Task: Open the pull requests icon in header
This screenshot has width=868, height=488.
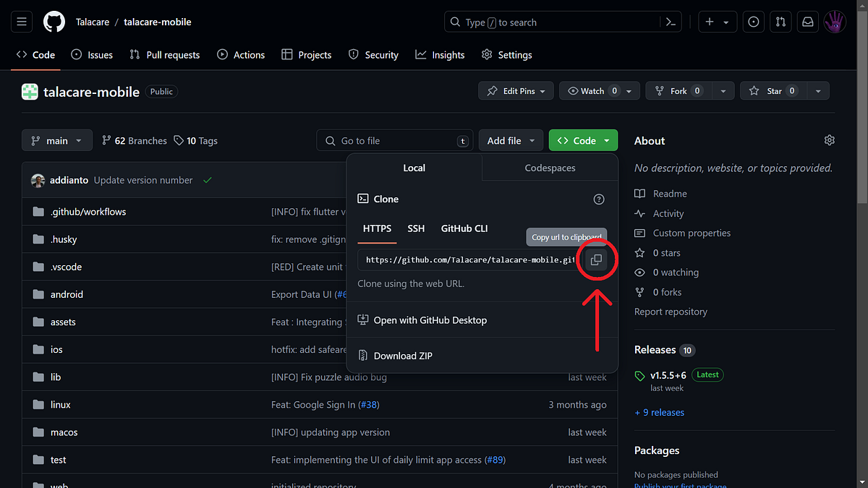Action: tap(780, 22)
